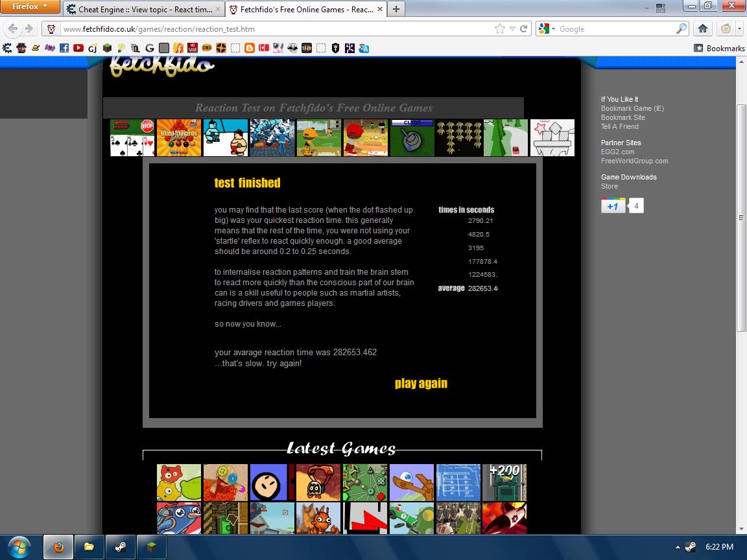Viewport: 747px width, 560px height.
Task: Open the TF2B bookmark icon
Action: tap(307, 48)
